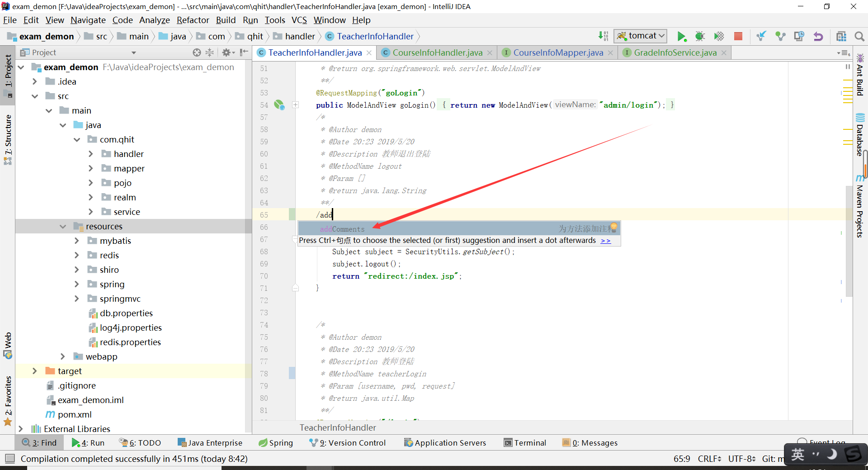Click the VCS commit icon
This screenshot has width=868, height=470.
coord(780,36)
